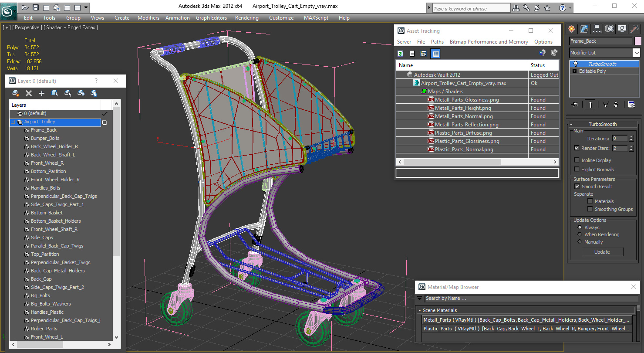This screenshot has width=644, height=353.
Task: Click Make Unique icon below modifier stack
Action: pos(605,105)
